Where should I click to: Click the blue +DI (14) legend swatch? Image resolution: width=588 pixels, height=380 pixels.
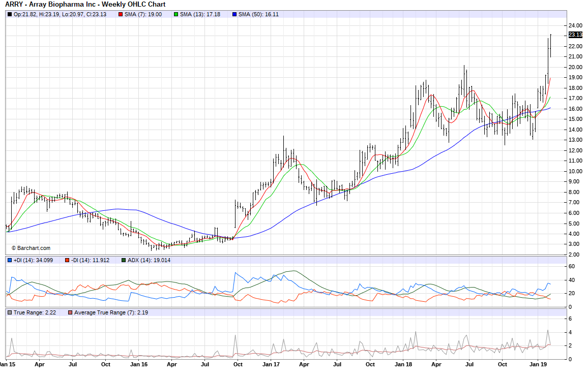10,260
